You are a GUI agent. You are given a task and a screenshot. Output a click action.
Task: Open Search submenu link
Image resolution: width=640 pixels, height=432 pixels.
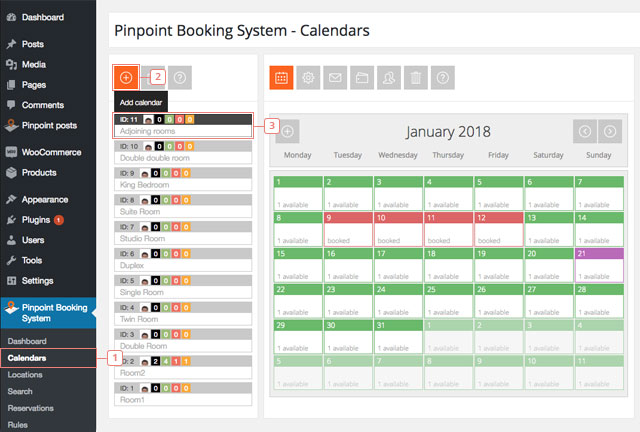[x=20, y=392]
